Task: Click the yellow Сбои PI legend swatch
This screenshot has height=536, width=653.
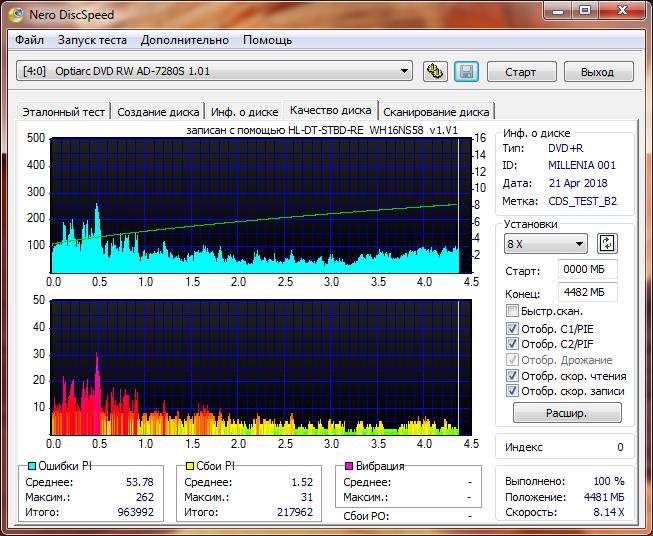Action: tap(190, 467)
